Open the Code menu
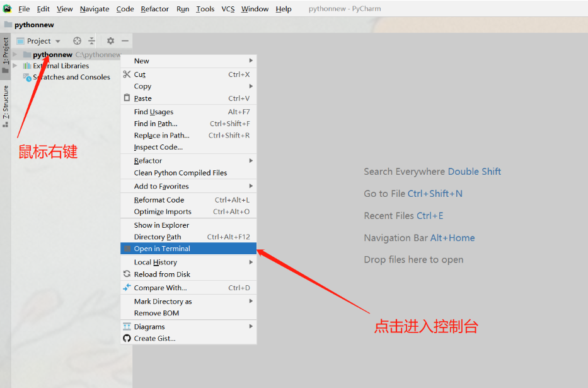The image size is (588, 388). pos(125,9)
